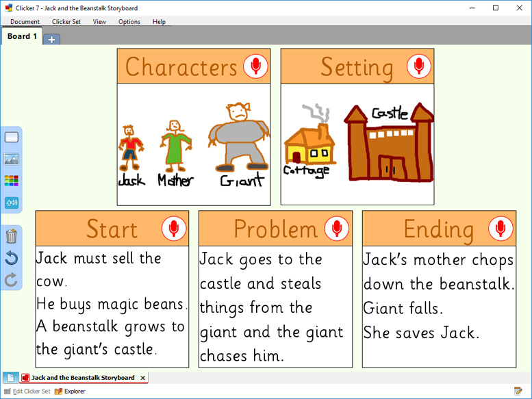Click the blue undo arrow
The height and width of the screenshot is (399, 532).
12,258
